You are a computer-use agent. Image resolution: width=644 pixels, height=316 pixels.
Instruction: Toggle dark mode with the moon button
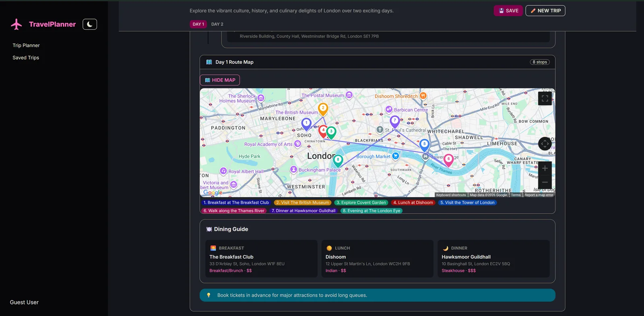90,24
